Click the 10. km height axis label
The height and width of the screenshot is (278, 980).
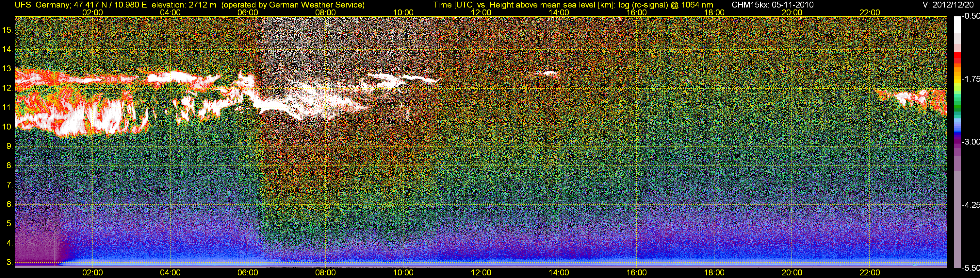point(8,127)
